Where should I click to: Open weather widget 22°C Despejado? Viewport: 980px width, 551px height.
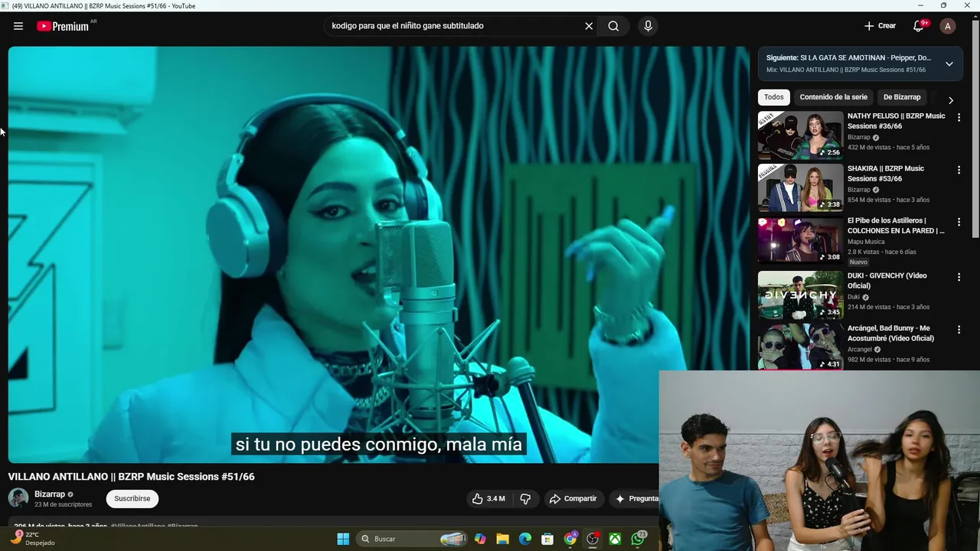pos(32,539)
